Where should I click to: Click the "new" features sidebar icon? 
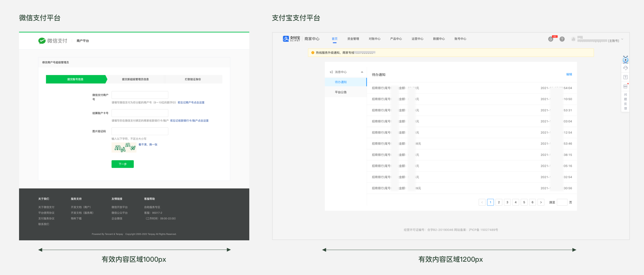click(x=625, y=86)
